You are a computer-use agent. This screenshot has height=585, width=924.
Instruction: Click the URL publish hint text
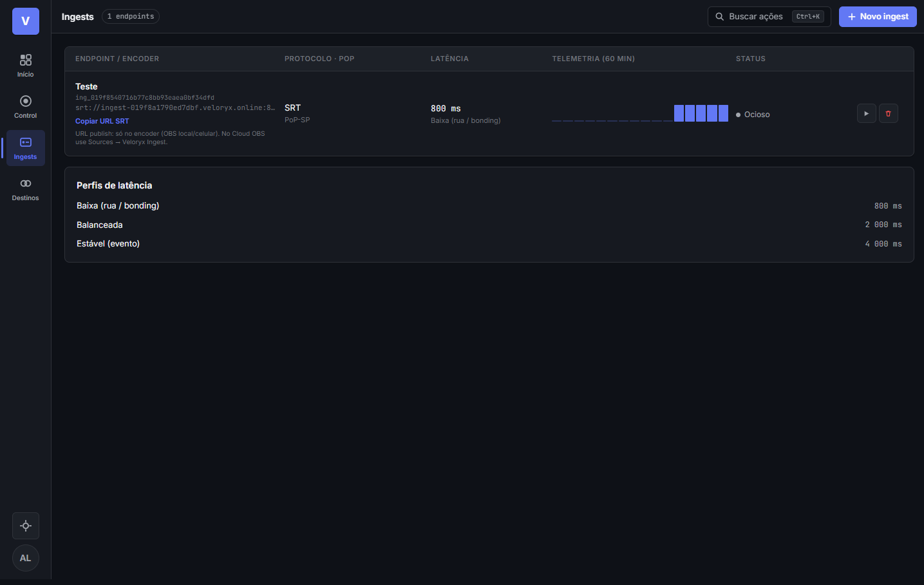point(170,138)
